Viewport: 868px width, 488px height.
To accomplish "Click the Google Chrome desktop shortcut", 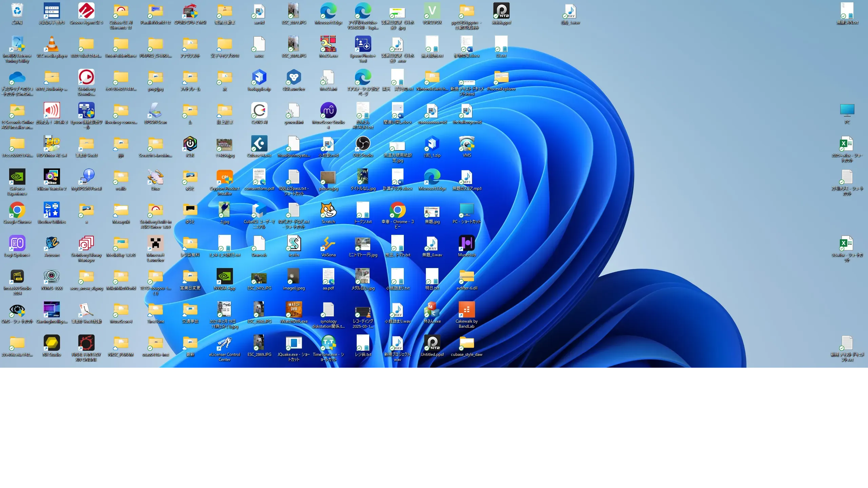I will tap(17, 210).
